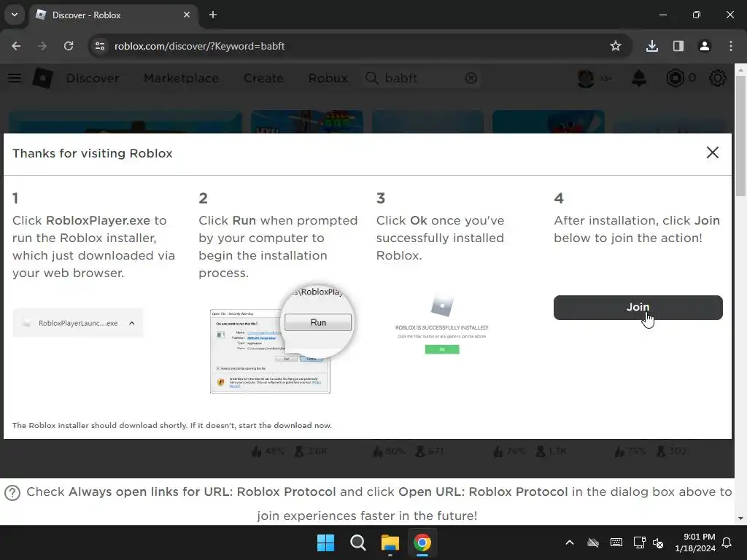Close the Thanks for visiting Roblox dialog

tap(712, 152)
